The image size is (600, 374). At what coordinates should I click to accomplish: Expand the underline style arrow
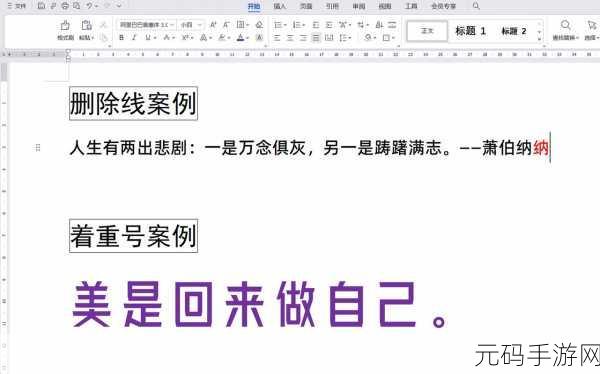(x=155, y=38)
